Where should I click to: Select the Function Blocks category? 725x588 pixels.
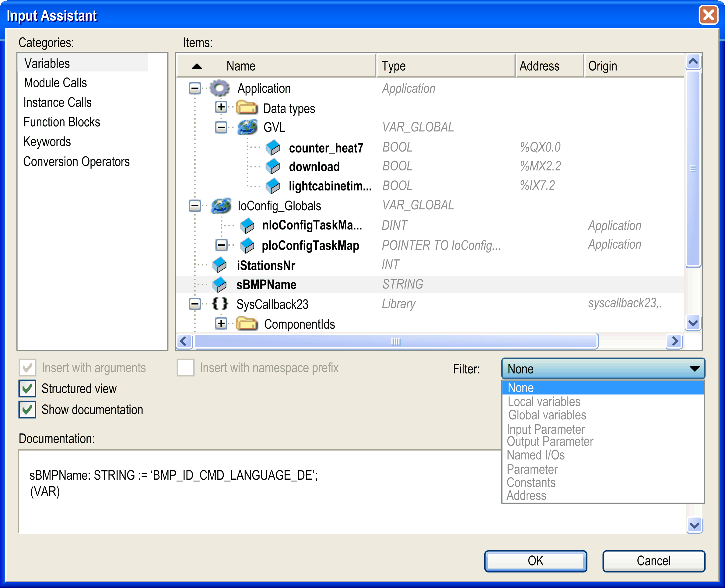[x=62, y=122]
